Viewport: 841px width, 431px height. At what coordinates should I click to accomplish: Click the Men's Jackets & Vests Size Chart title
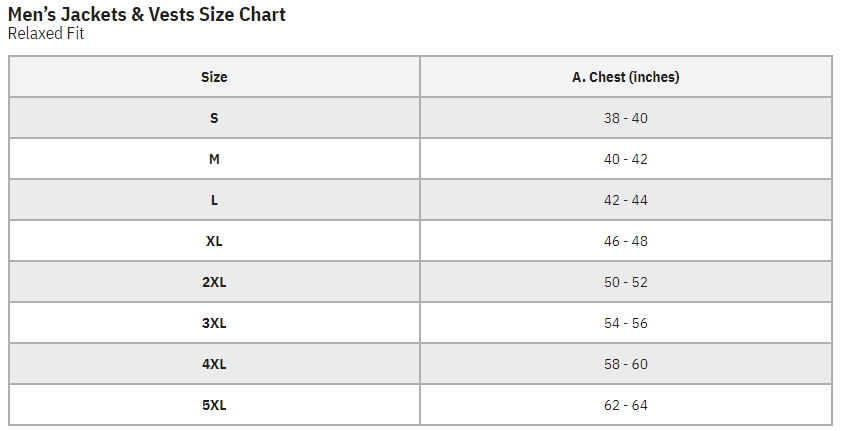coord(147,14)
